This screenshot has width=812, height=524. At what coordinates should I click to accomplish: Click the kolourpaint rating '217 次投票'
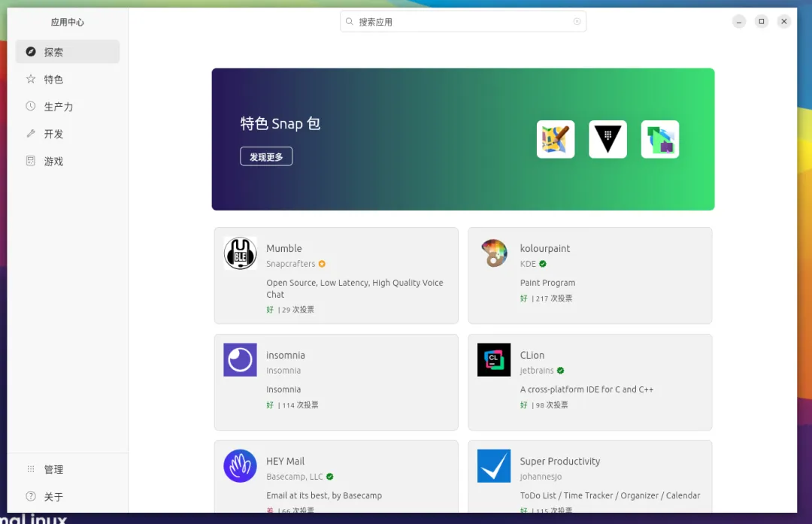tap(554, 298)
